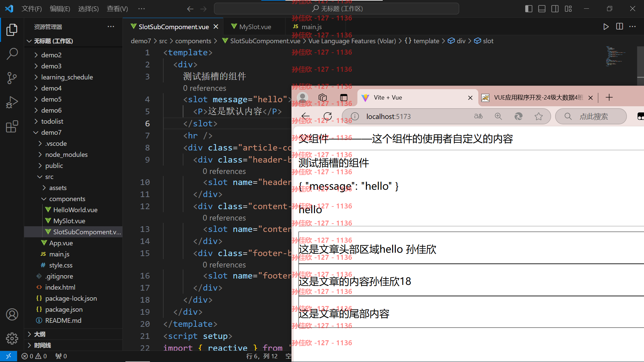This screenshot has width=644, height=362.
Task: Close the SlotSubCompoment.vue editor tab
Action: point(216,26)
